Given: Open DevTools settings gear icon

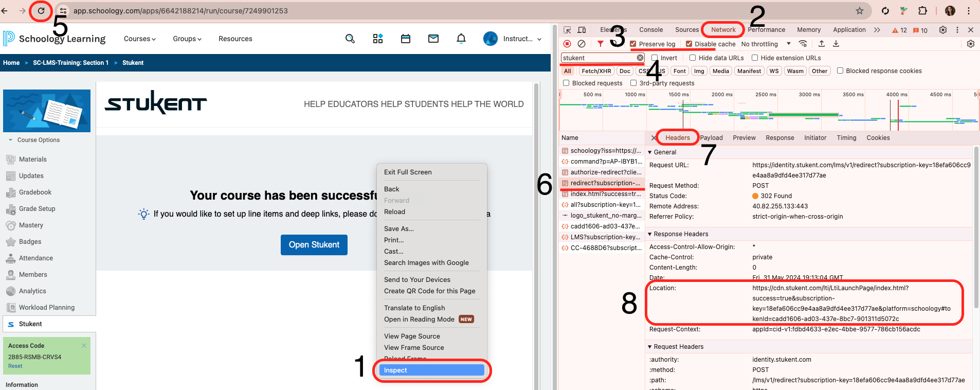Looking at the screenshot, I should (943, 30).
